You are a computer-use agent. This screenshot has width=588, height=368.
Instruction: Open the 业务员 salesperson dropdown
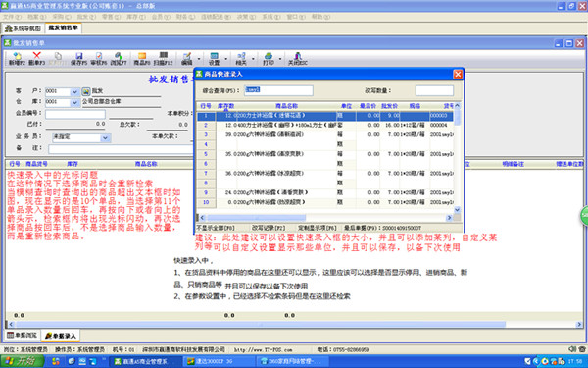106,138
